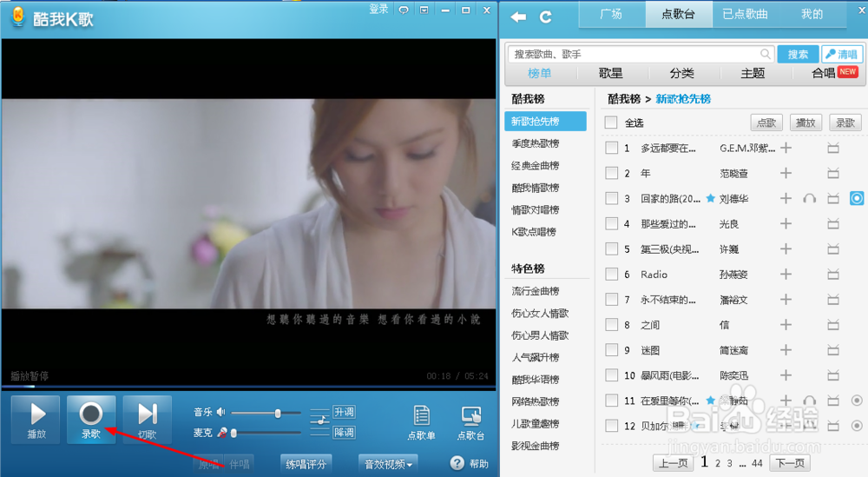Switch to the 我的 tab
The width and height of the screenshot is (868, 477).
812,15
